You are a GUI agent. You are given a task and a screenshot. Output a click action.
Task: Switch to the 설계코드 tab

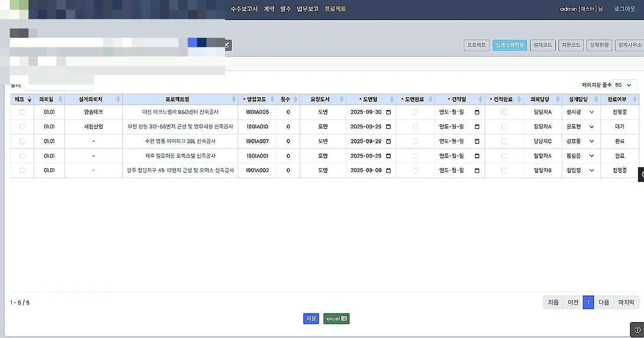pos(542,45)
